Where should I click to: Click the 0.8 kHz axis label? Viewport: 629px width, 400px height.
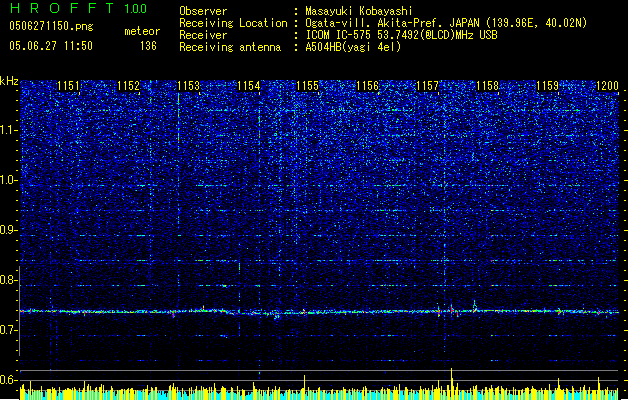coord(9,280)
